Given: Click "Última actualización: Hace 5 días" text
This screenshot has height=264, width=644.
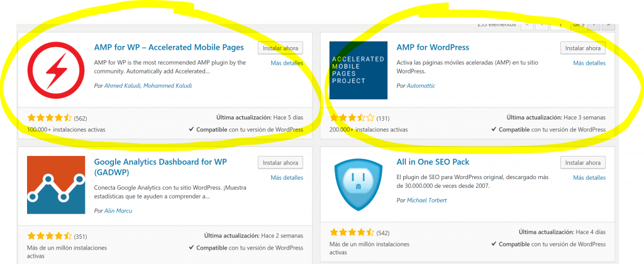Looking at the screenshot, I should [x=258, y=118].
